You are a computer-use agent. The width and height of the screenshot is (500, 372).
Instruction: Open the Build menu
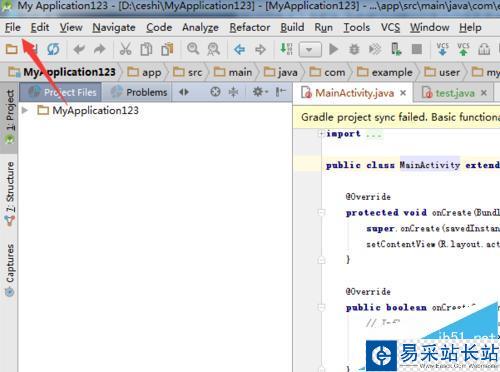click(292, 27)
